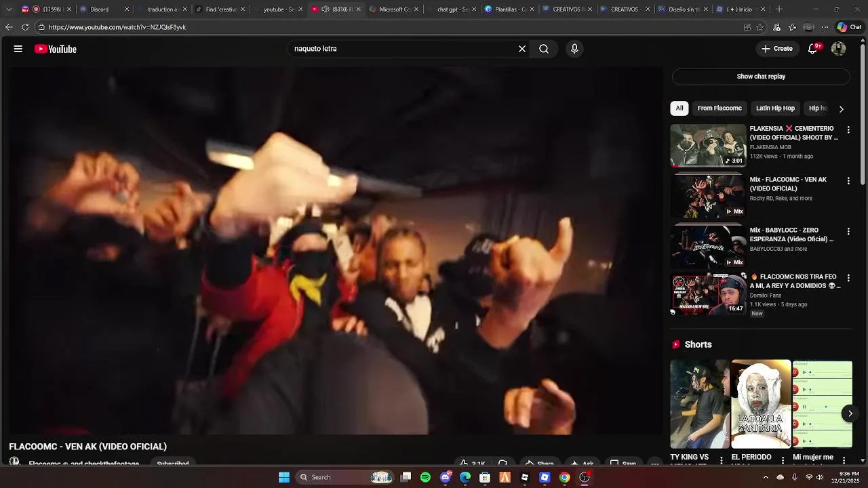Select the 'Latin Hip Hop' filter chip

775,108
